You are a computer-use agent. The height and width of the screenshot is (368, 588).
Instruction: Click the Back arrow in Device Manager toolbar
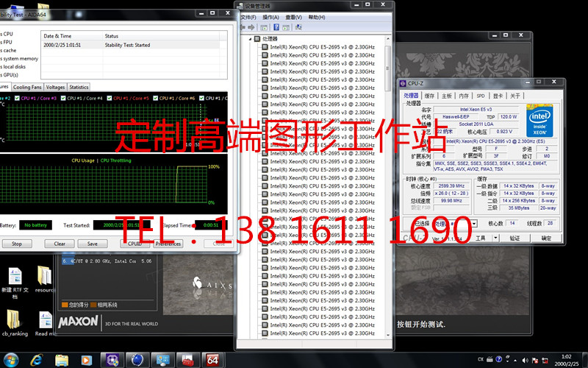coord(243,27)
